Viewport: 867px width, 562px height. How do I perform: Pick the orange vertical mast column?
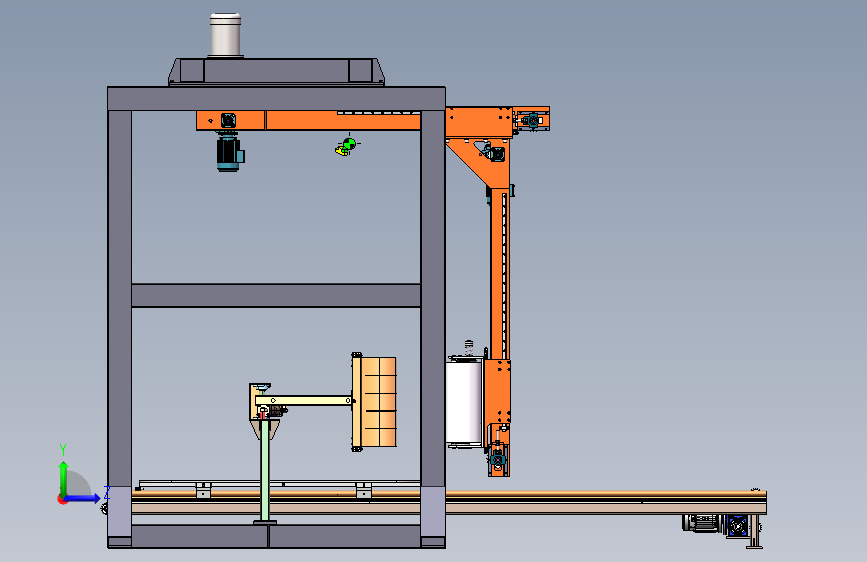(x=500, y=274)
